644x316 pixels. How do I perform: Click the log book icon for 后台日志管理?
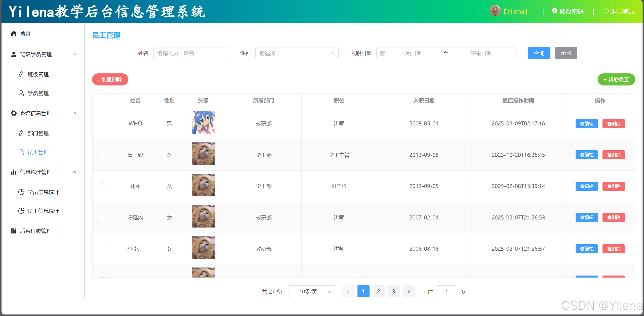(14, 231)
